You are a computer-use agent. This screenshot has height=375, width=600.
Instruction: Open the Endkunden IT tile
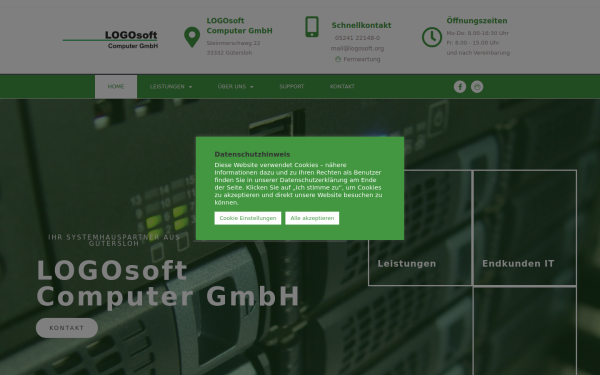[x=525, y=228]
